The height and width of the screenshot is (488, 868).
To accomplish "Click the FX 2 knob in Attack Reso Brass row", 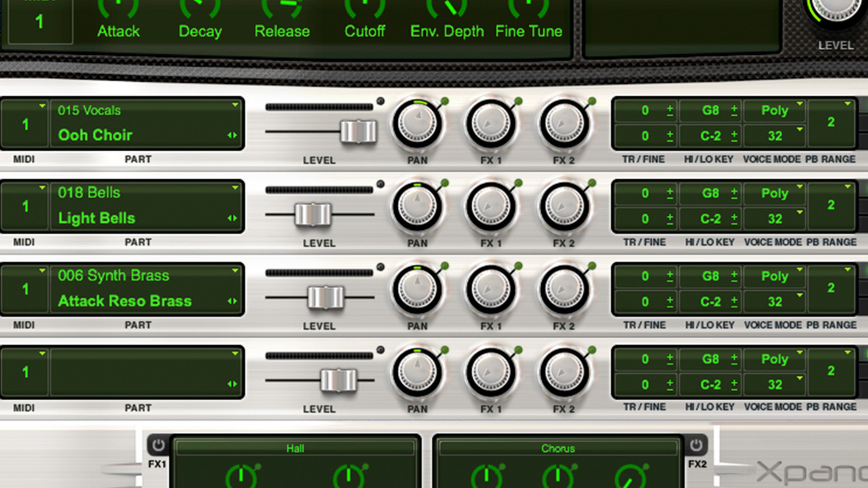I will click(564, 290).
